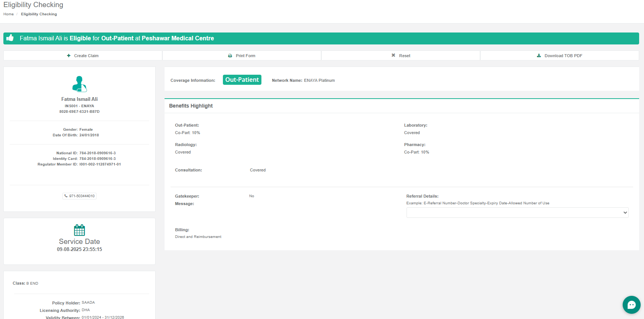Click the patient name Fatma Ismail Ali
Screen dimensions: 644x319
tap(79, 99)
